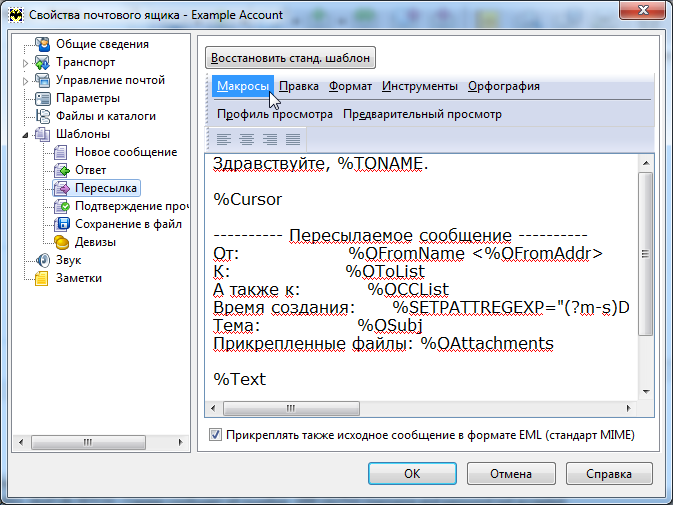Click the %TONAME greeting macro
This screenshot has height=505, width=673.
pos(380,164)
